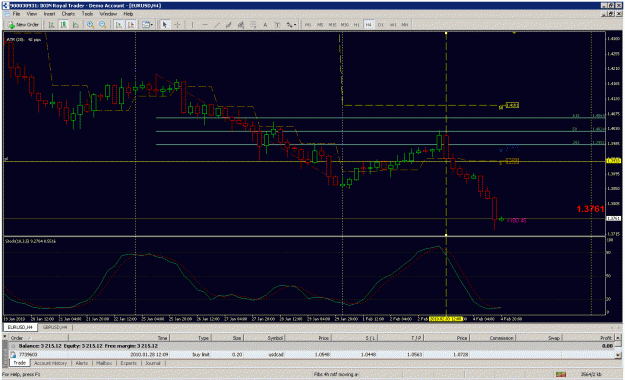The width and height of the screenshot is (625, 380).
Task: Zoom out of the chart
Action: coord(103,25)
